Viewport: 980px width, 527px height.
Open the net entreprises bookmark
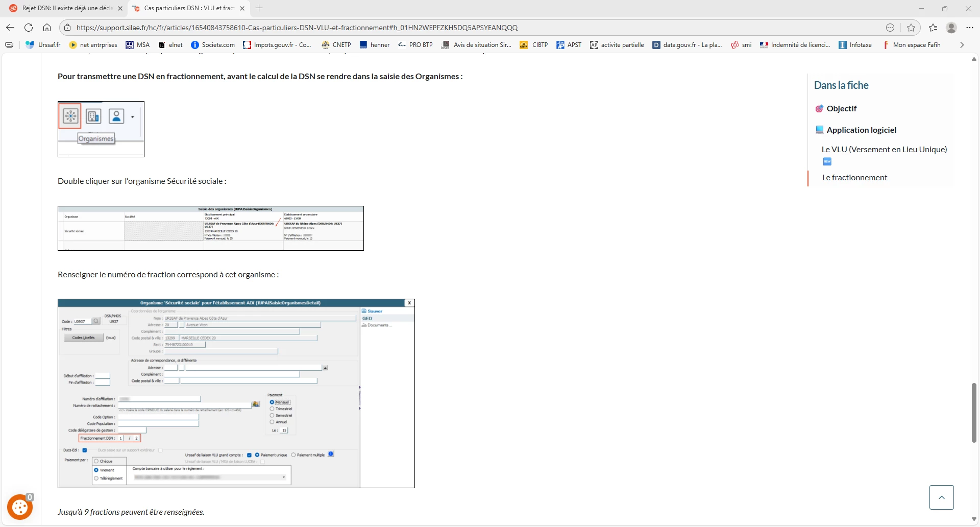coord(93,45)
